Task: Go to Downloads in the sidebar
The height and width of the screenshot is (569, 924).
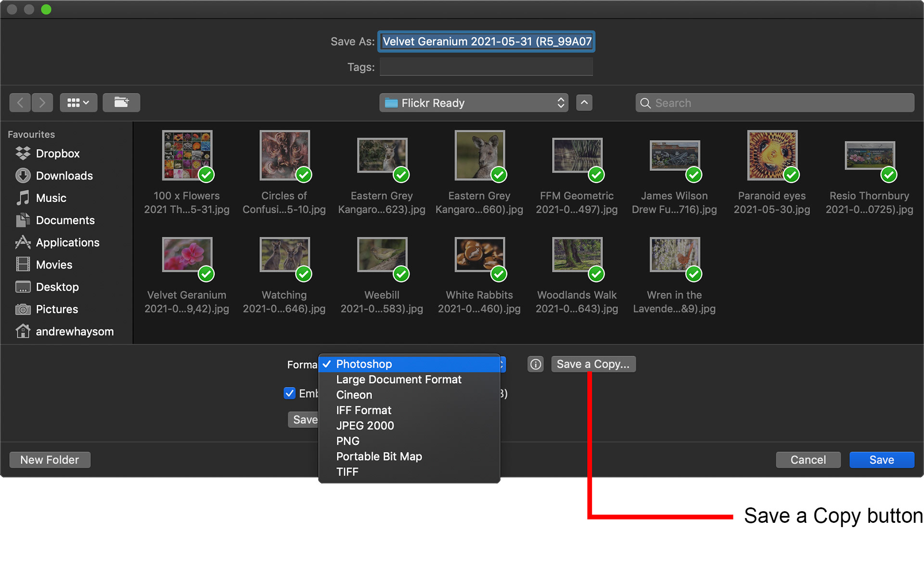Action: coord(64,176)
